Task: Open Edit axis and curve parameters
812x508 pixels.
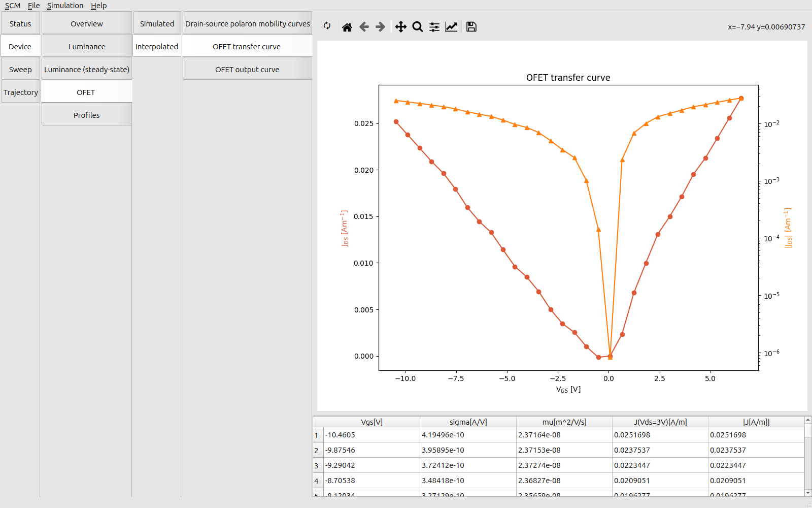Action: pyautogui.click(x=451, y=27)
